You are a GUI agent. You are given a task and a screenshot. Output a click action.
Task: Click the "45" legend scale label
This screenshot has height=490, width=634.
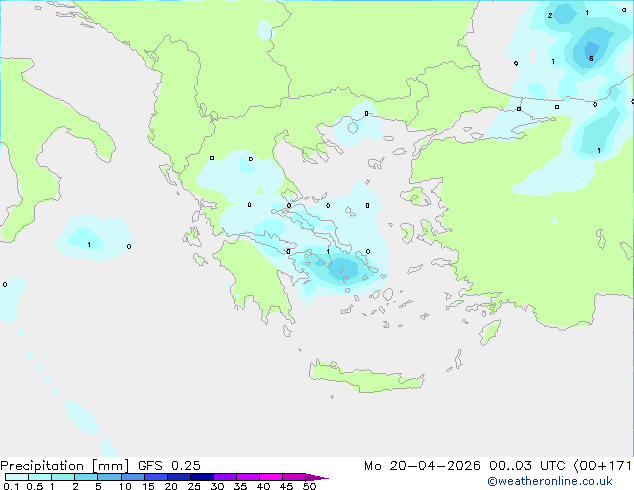pos(286,486)
